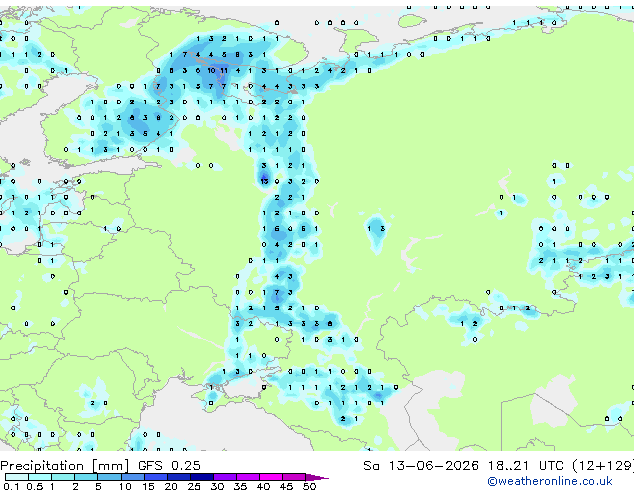The width and height of the screenshot is (634, 490).
Task: Click the '11' precipitation value on the map
Action: [x=224, y=70]
